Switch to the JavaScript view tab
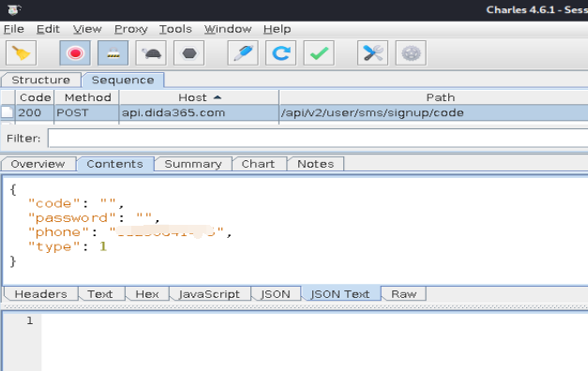 pos(209,294)
